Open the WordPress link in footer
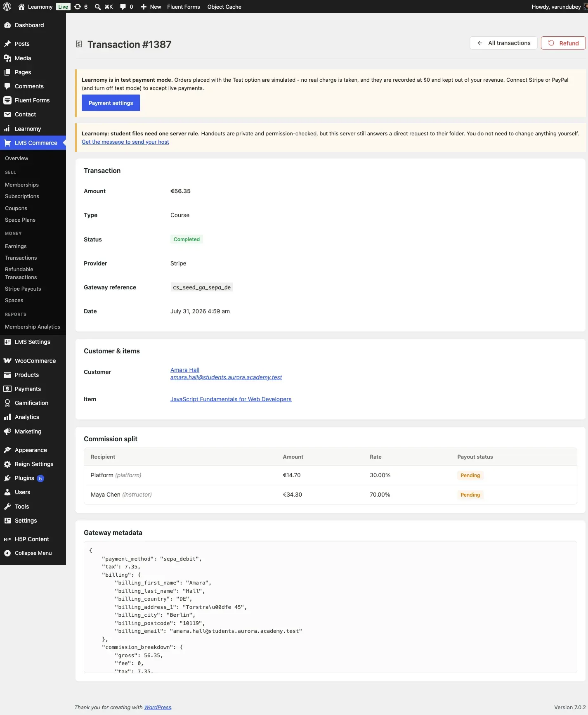Screen dimensions: 588x715 [158, 707]
